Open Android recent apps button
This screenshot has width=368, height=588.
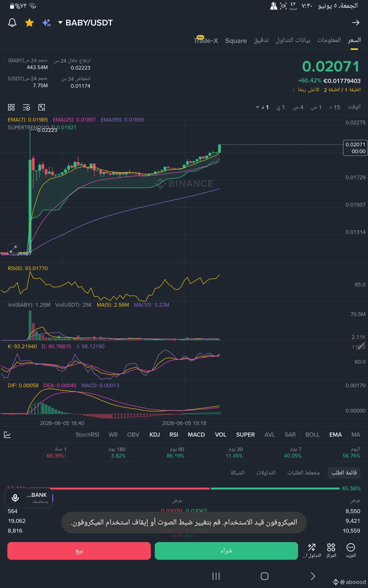coord(216,576)
